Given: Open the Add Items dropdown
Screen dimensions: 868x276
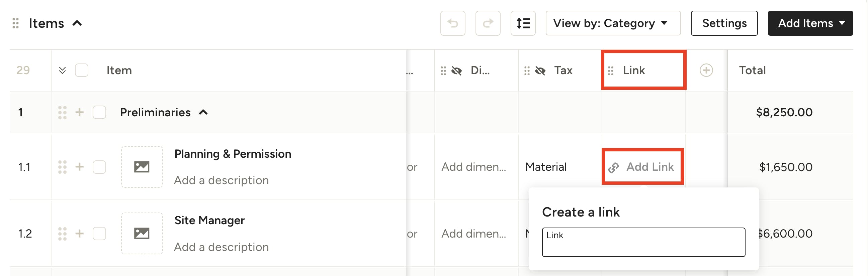Looking at the screenshot, I should 810,23.
